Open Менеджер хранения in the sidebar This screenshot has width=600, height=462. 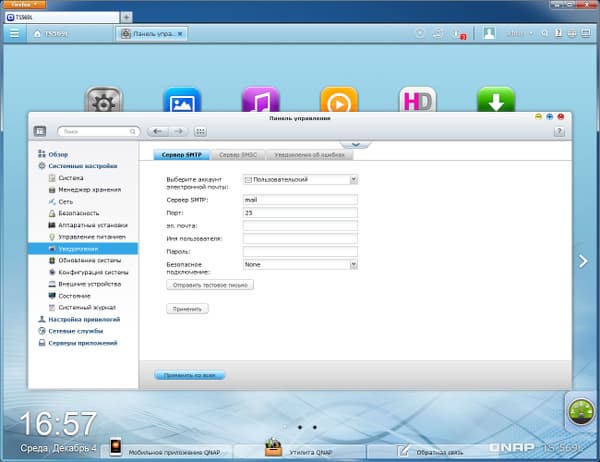click(85, 190)
